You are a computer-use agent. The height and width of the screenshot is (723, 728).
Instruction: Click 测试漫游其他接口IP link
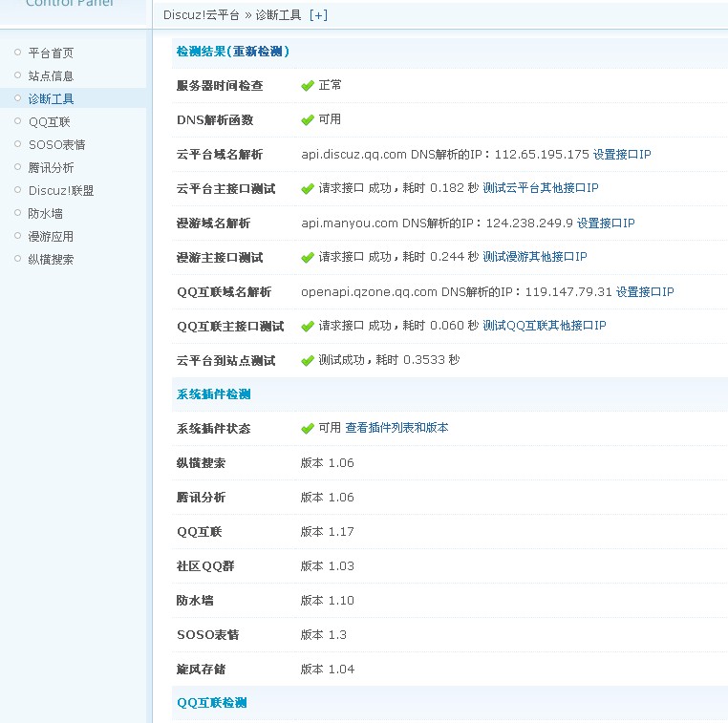tap(535, 257)
